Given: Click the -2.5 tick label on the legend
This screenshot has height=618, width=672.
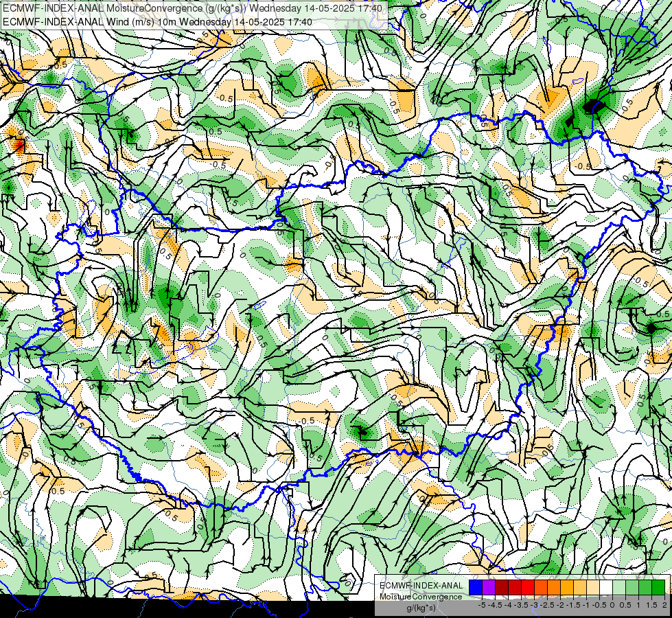Looking at the screenshot, I should (x=546, y=605).
